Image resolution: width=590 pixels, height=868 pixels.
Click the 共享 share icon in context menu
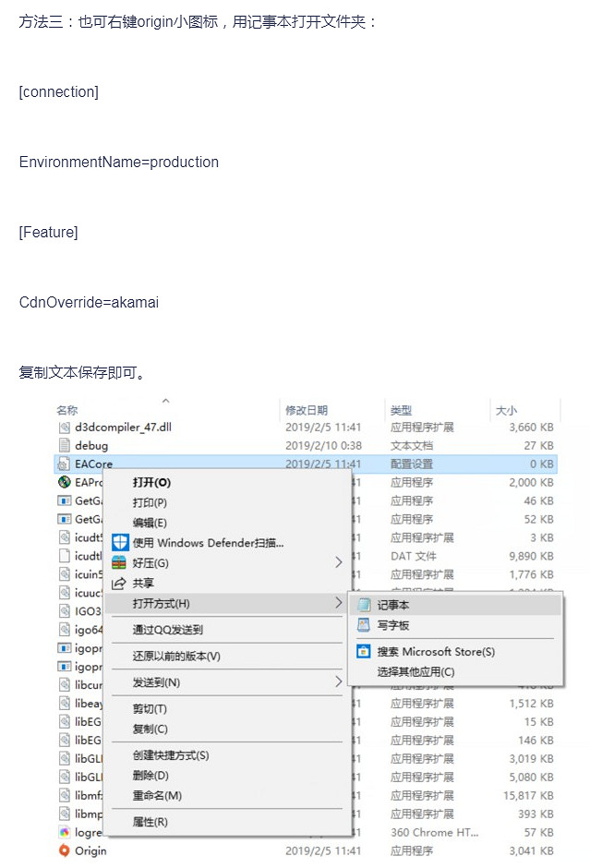[118, 584]
